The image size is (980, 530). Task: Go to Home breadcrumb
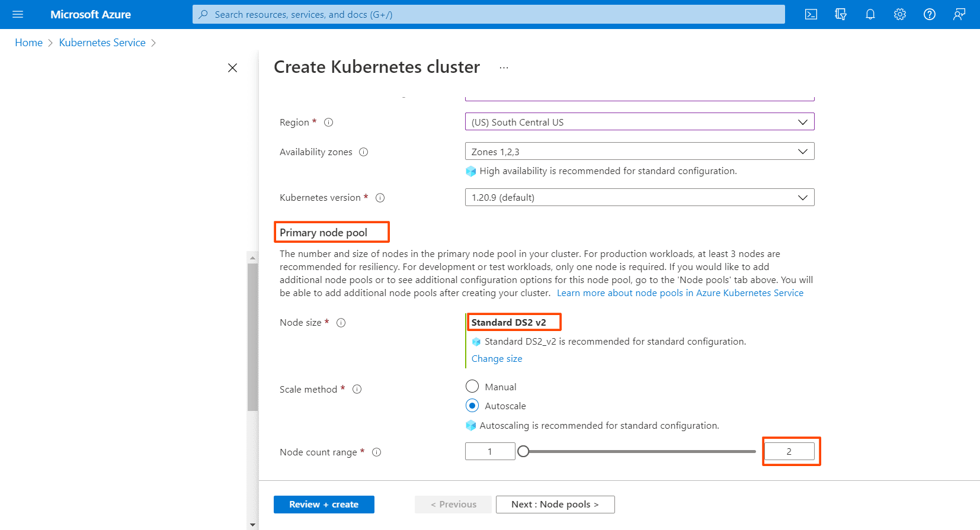point(28,43)
